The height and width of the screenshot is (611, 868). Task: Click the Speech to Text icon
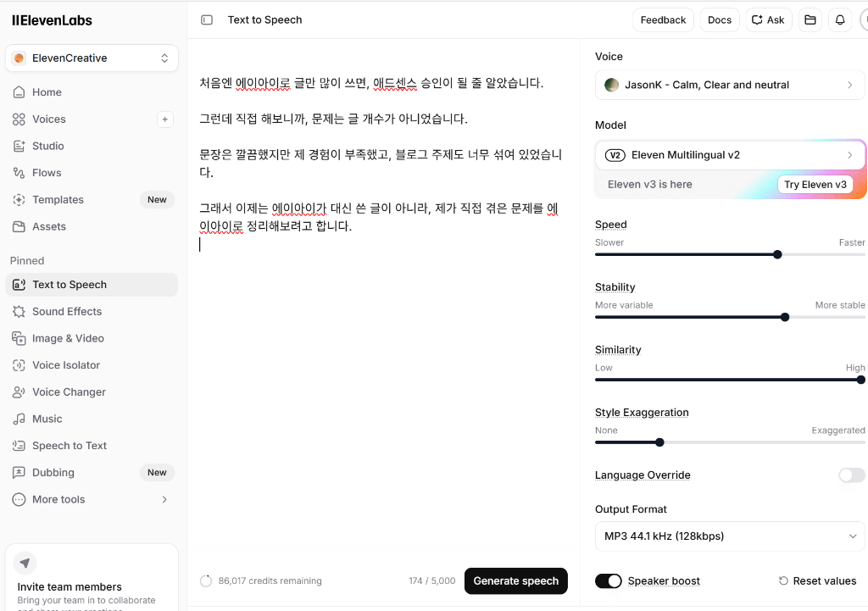pos(19,446)
